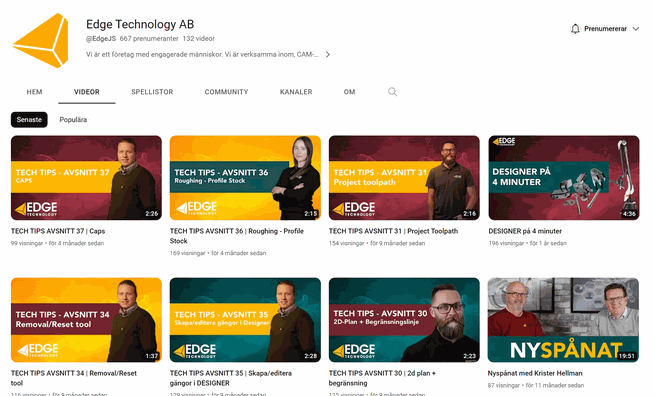Click '154 visningar' under Avsnitt 31
Image resolution: width=655 pixels, height=396 pixels.
coord(346,243)
